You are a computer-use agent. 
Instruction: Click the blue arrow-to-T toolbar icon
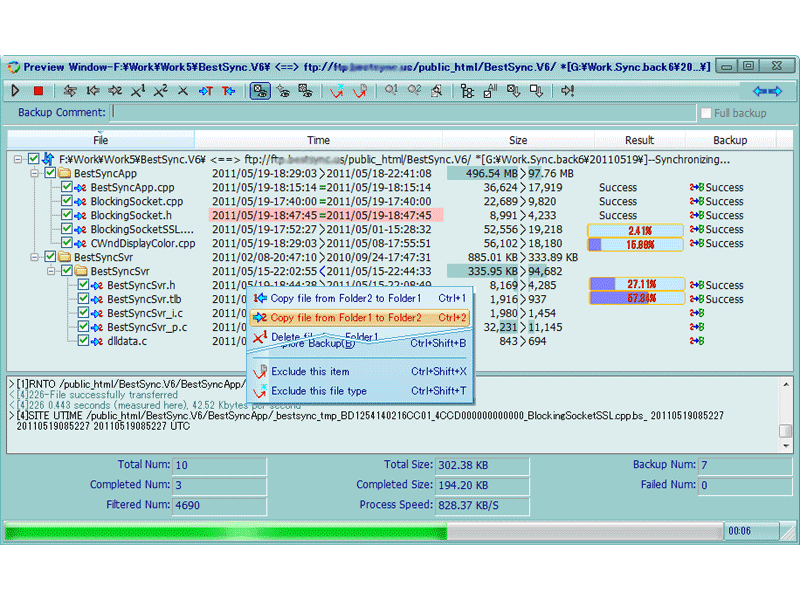click(205, 91)
